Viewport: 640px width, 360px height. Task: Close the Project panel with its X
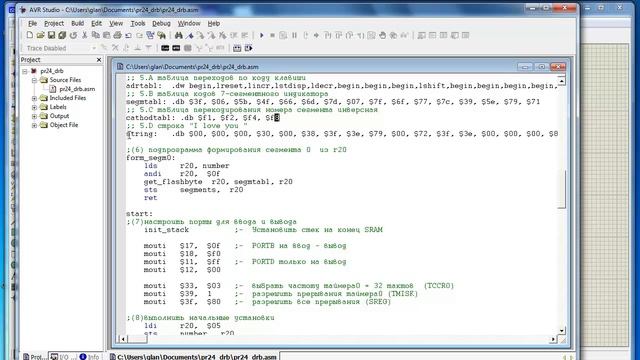99,60
